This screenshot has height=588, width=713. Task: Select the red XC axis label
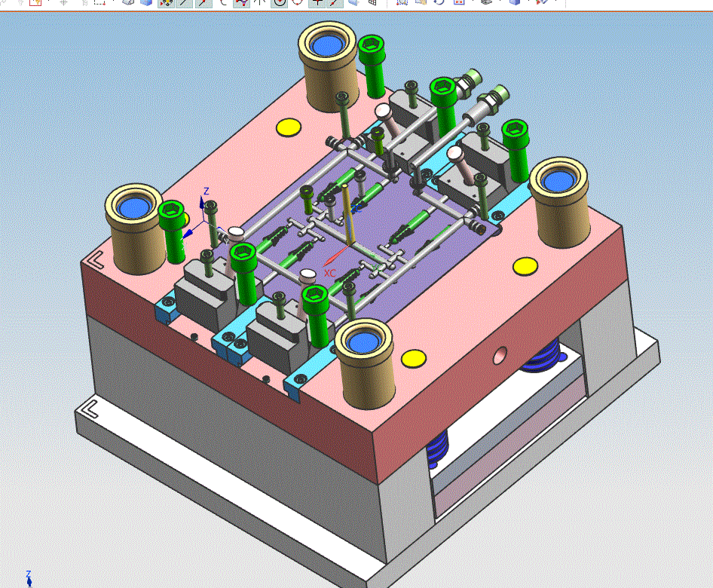[330, 273]
